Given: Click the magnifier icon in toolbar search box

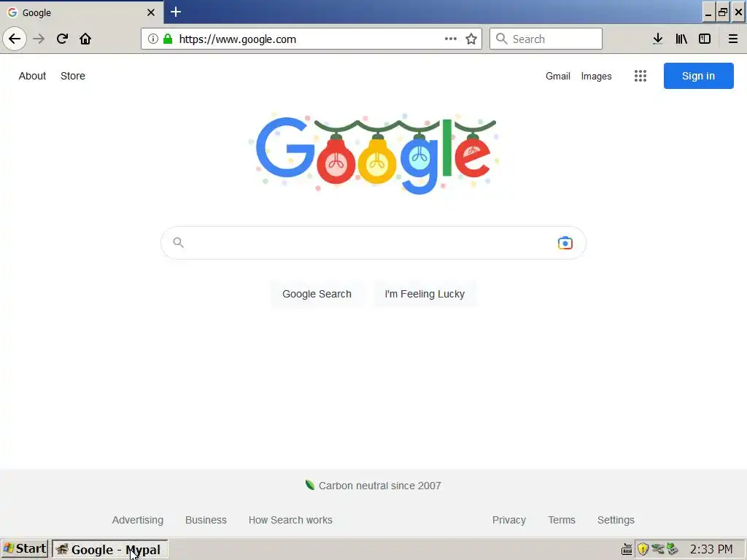Looking at the screenshot, I should 501,39.
